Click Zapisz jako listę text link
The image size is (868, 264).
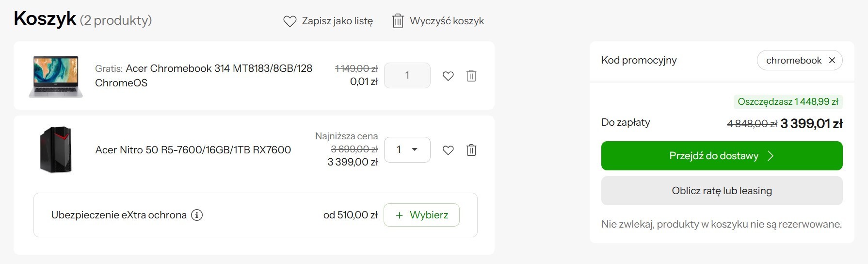338,21
